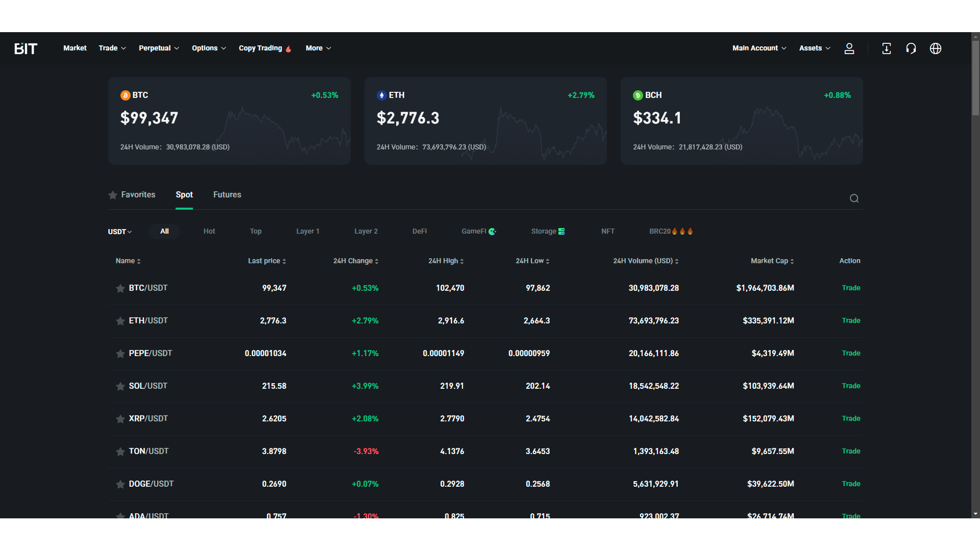Click Trade link for BTC/USDT
980x551 pixels.
click(x=851, y=288)
